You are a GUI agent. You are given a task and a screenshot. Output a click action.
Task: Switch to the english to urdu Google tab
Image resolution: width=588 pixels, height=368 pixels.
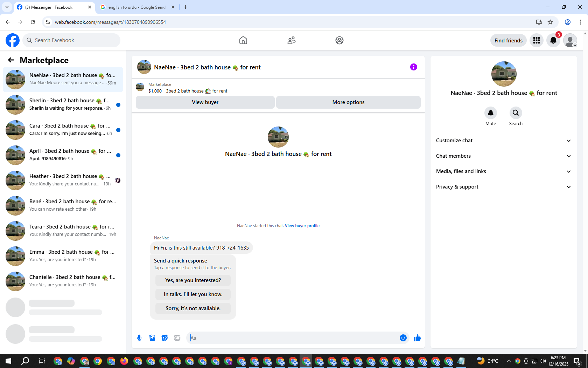(137, 7)
